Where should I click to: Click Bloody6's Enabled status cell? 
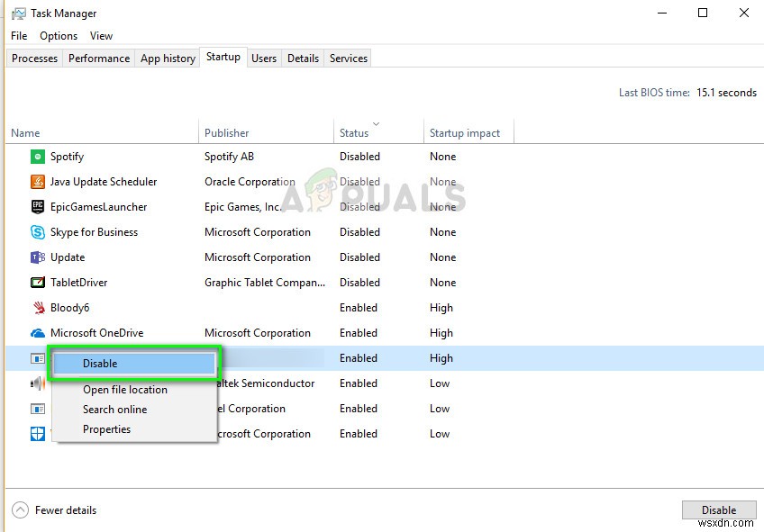tap(359, 308)
